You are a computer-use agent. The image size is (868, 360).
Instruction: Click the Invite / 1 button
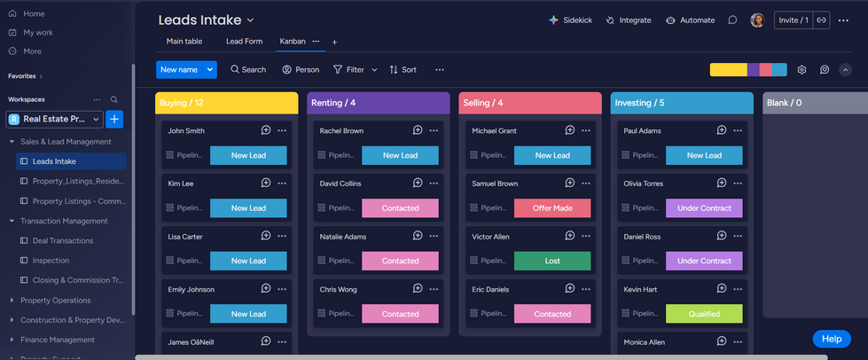click(794, 20)
